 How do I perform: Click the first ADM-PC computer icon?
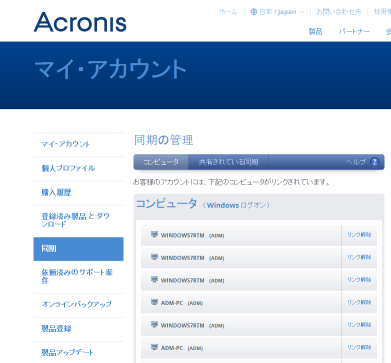[154, 302]
